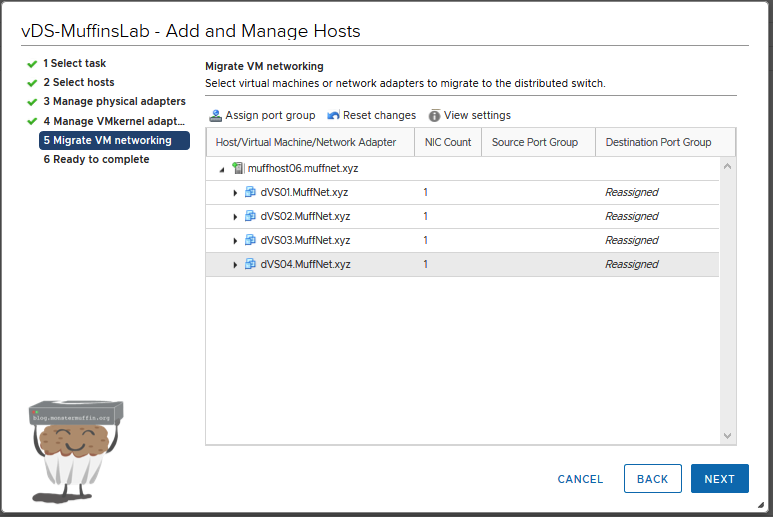Sort by Destination Port Group column header
The height and width of the screenshot is (517, 773).
coord(658,142)
